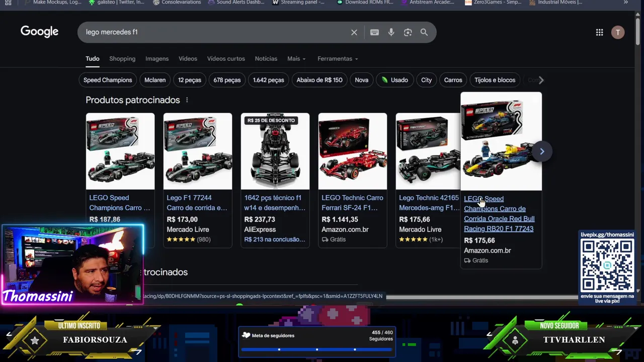Viewport: 644px width, 362px height.
Task: Apply the City filter chip
Action: point(427,80)
